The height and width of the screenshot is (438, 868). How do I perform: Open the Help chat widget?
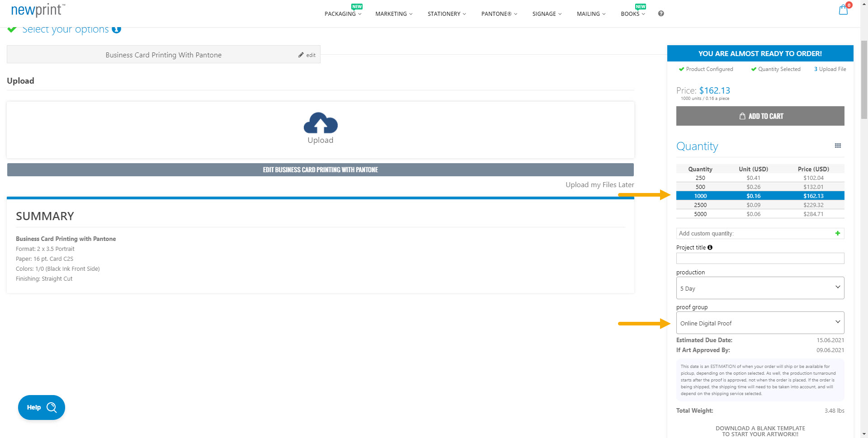point(42,407)
